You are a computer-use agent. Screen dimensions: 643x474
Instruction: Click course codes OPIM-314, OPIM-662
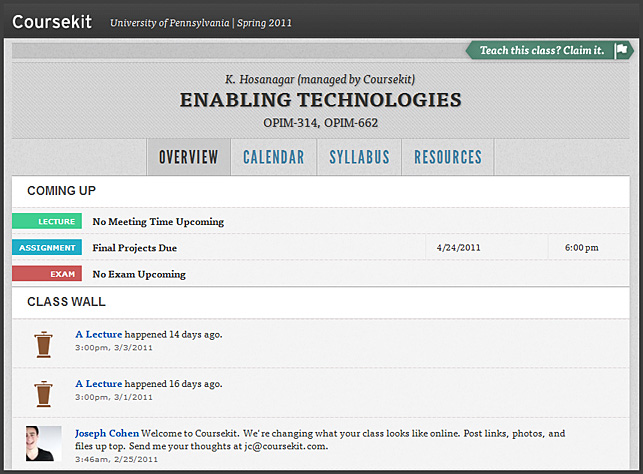pos(321,123)
